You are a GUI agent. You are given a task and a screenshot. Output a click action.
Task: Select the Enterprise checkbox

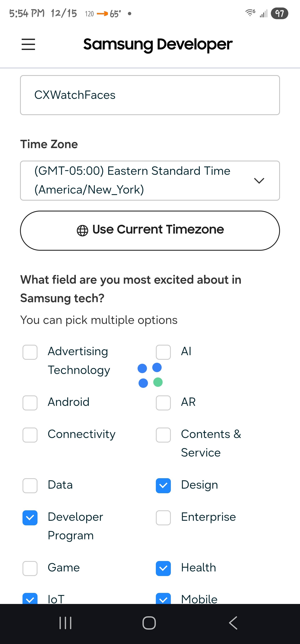coord(163,517)
